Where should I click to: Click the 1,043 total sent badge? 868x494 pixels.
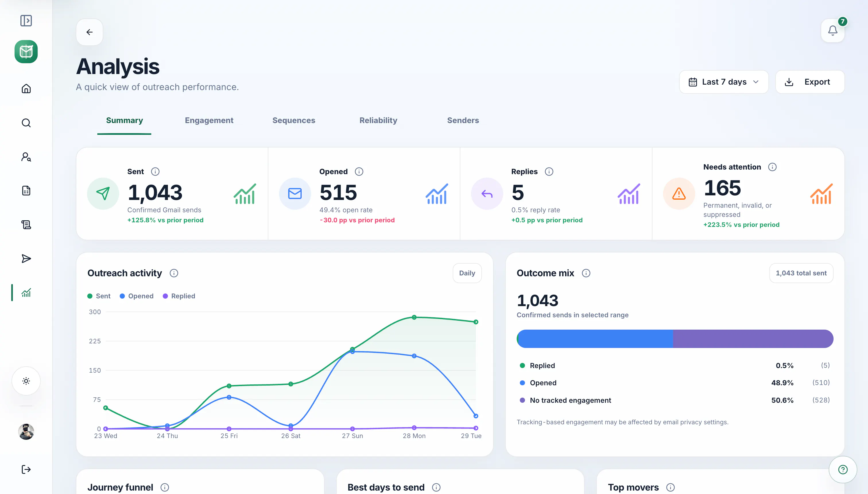point(801,273)
